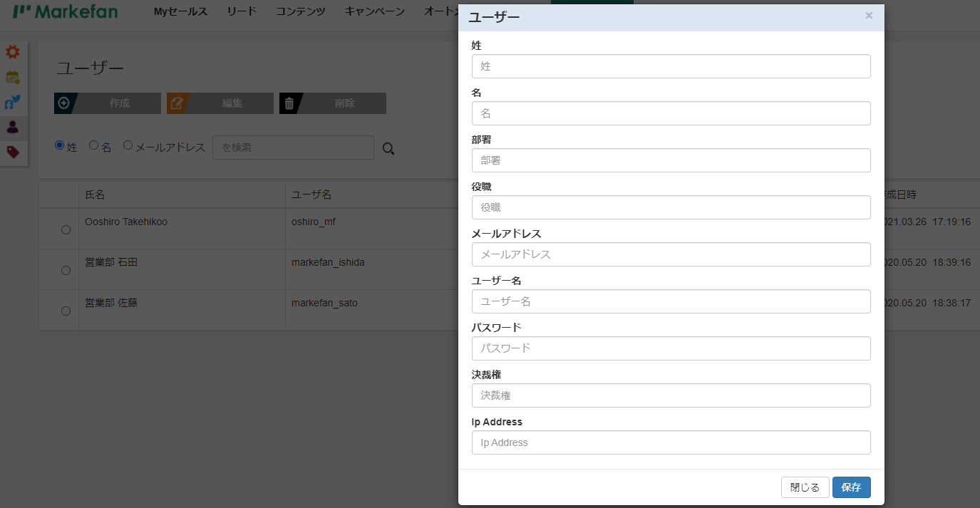
Task: Click the username oshiro_mf
Action: [x=314, y=222]
